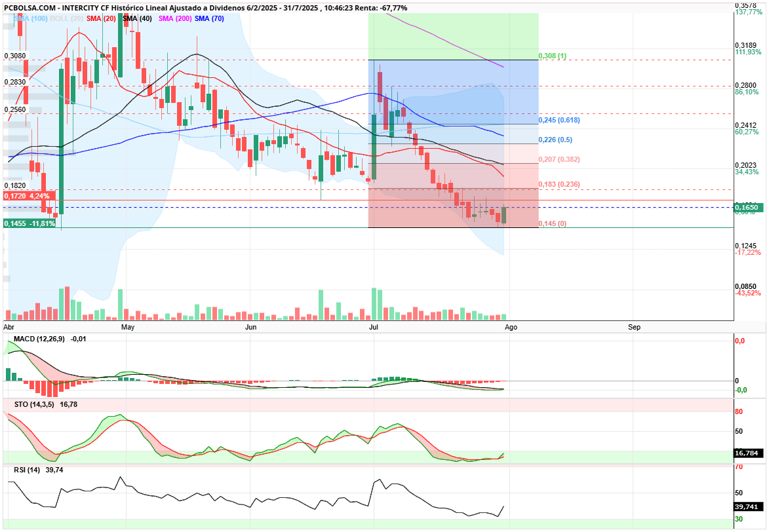Click the BOLL (20) legend label
Image resolution: width=769 pixels, height=532 pixels.
click(67, 18)
